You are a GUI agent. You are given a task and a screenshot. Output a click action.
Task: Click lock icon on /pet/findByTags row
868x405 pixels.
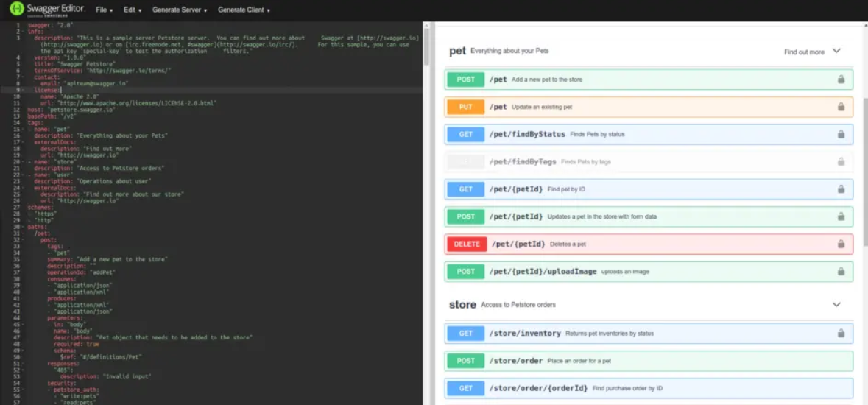point(841,162)
